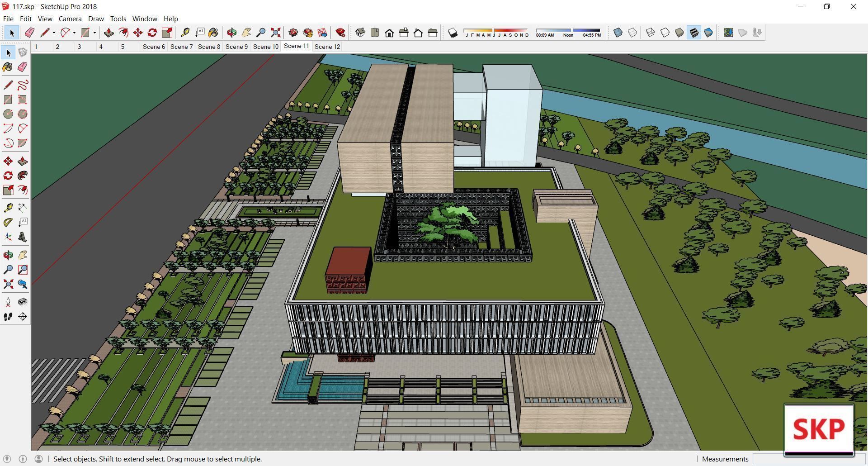Screen dimensions: 868x466
Task: Switch to the Scene 10 tab
Action: [x=266, y=47]
